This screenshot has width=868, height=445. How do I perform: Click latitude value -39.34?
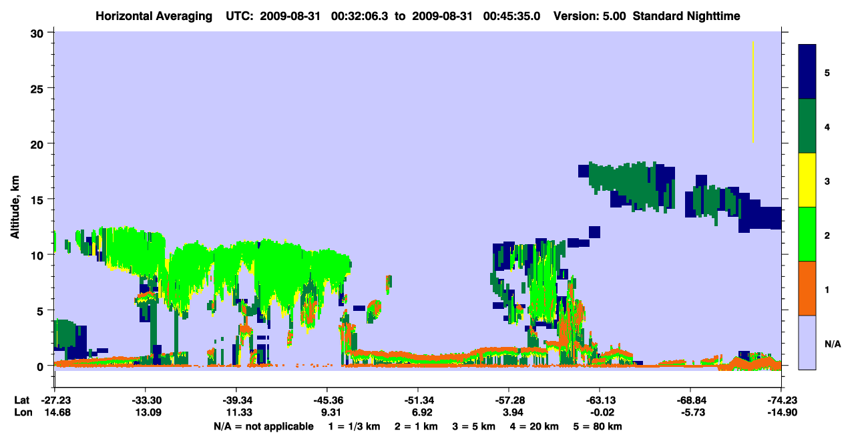tap(236, 400)
